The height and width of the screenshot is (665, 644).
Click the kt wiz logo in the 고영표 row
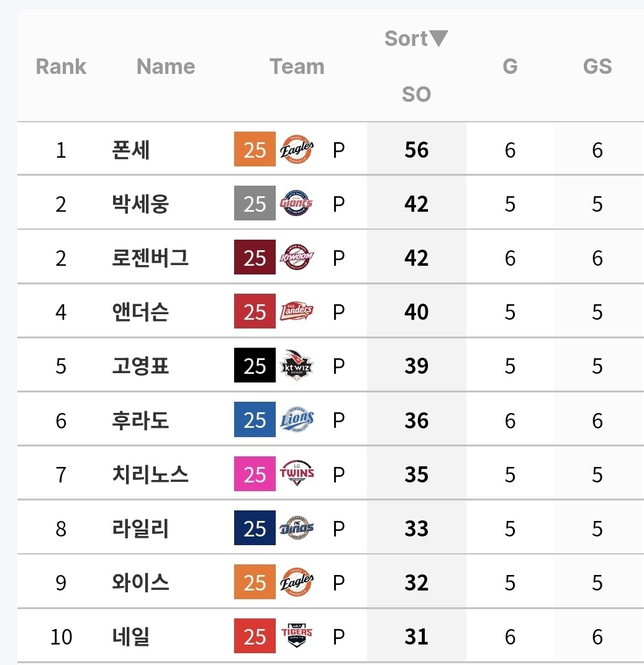click(297, 365)
